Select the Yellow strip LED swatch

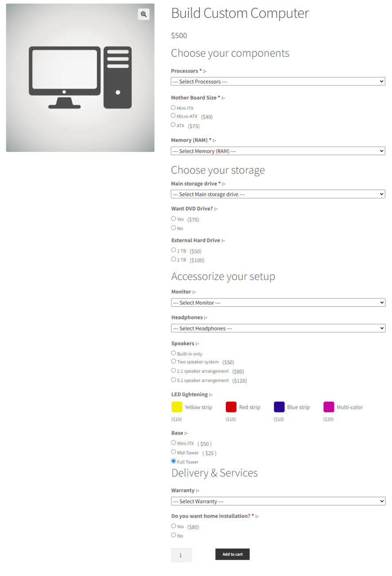click(176, 406)
